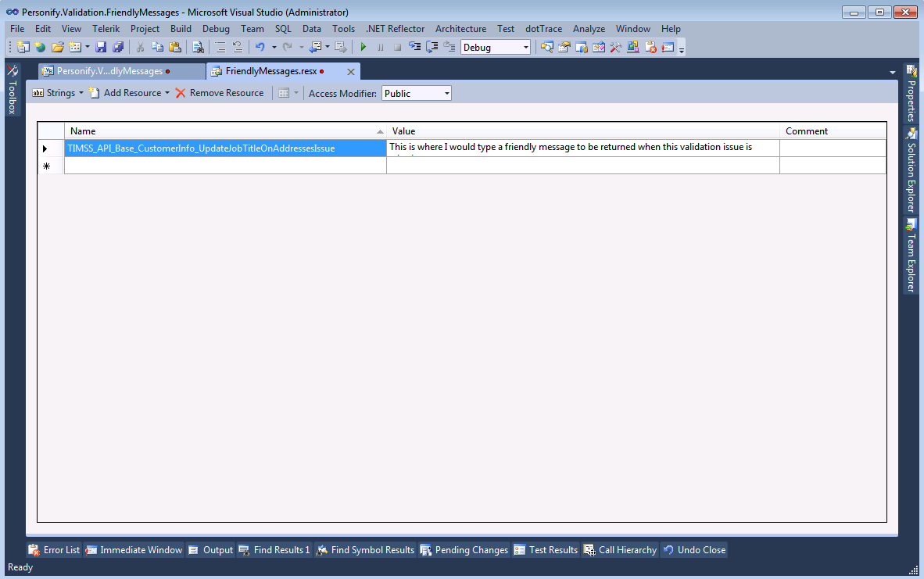This screenshot has height=579, width=924.
Task: Click the Step Into debug icon
Action: point(415,47)
